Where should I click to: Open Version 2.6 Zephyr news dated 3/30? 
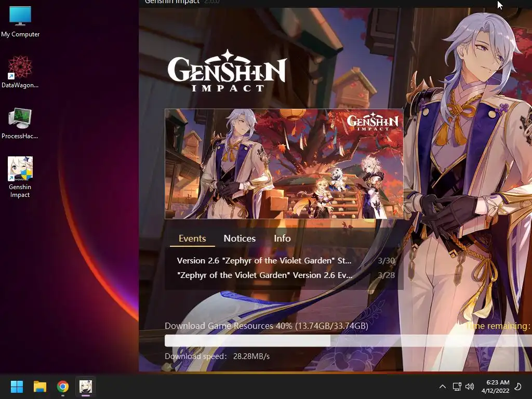pos(286,261)
